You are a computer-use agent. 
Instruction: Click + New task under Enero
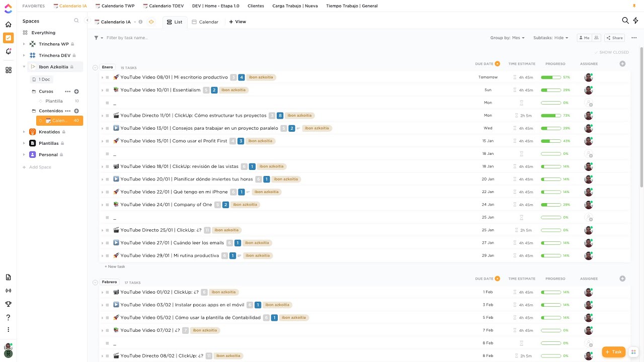(115, 266)
